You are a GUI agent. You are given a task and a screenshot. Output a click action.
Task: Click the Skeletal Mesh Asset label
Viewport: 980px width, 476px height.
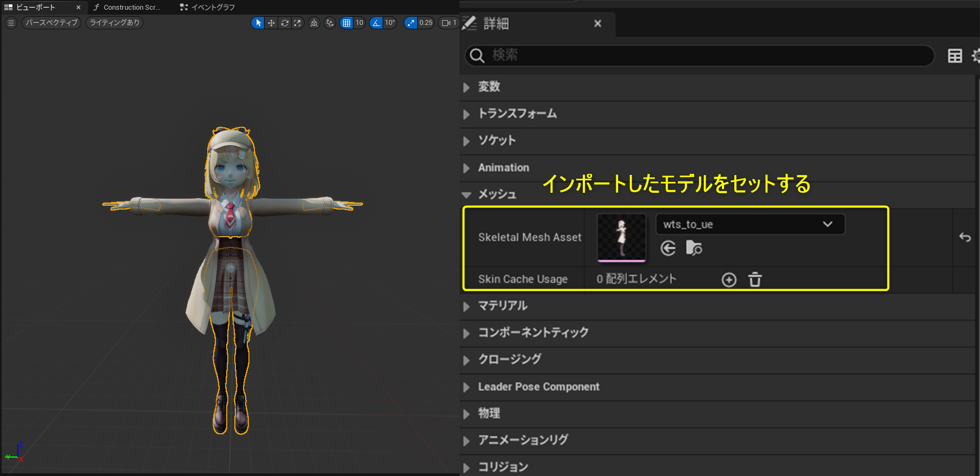(x=530, y=237)
